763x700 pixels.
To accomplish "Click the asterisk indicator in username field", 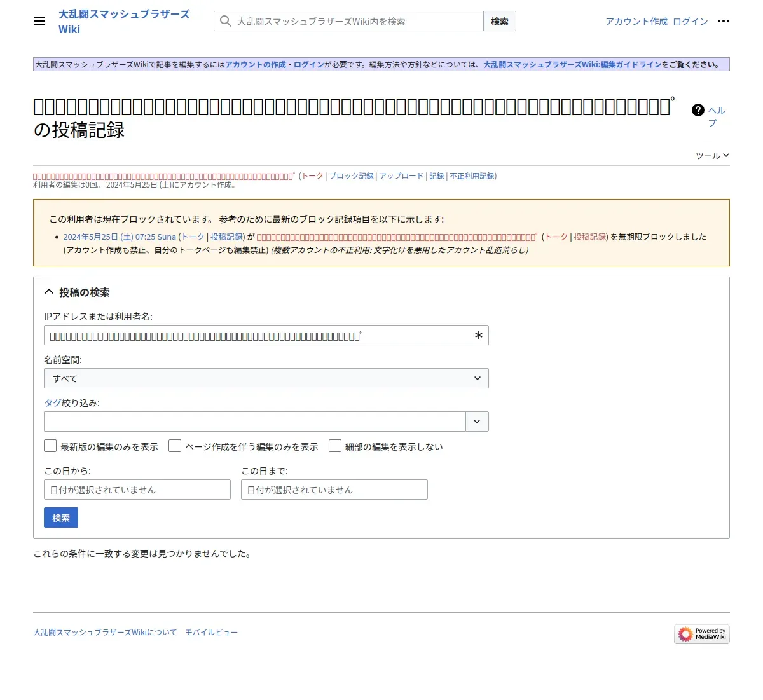I will 479,335.
